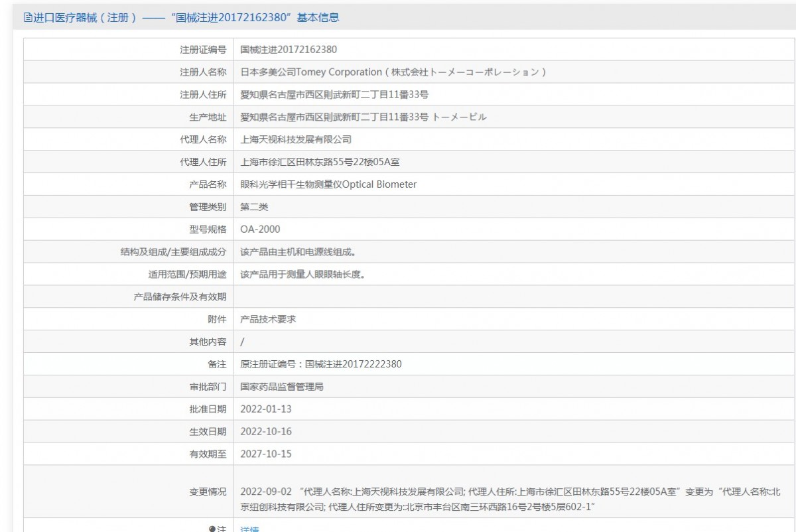Click the address value in the 注册人住所 row
Image resolution: width=796 pixels, height=532 pixels.
334,94
